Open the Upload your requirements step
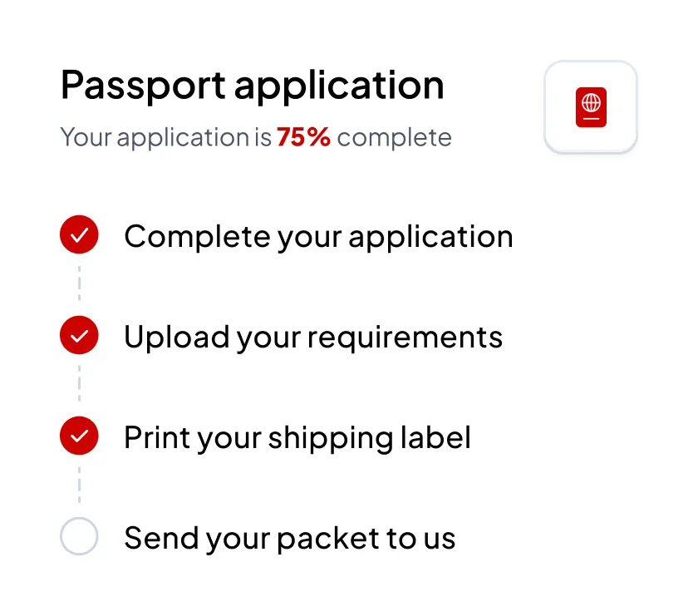 click(312, 337)
